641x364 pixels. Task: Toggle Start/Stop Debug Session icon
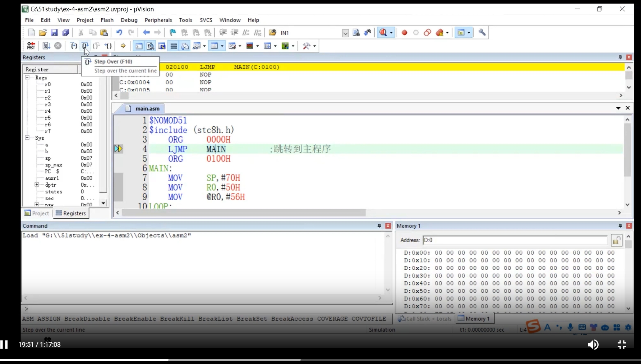point(383,33)
